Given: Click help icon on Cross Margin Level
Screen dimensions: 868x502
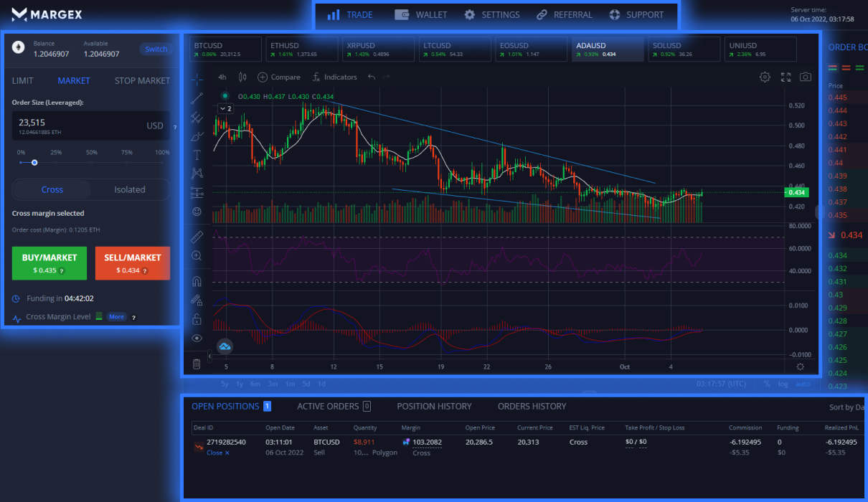Looking at the screenshot, I should pos(133,317).
